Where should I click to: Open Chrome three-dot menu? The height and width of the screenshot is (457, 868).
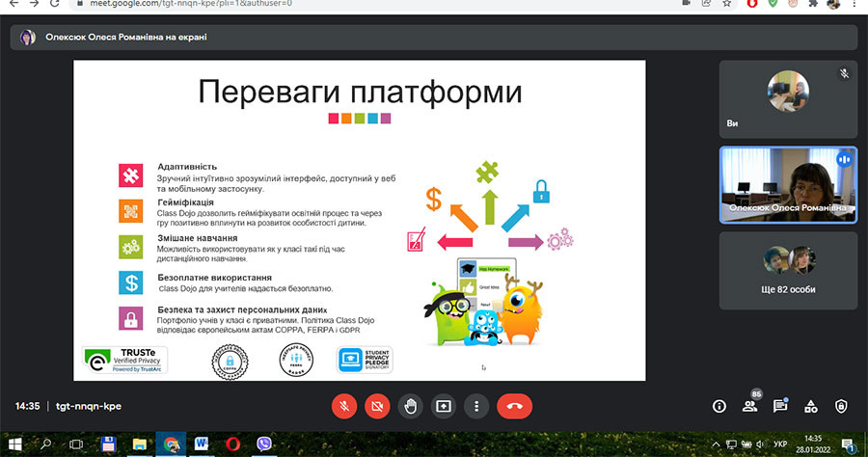(x=855, y=3)
